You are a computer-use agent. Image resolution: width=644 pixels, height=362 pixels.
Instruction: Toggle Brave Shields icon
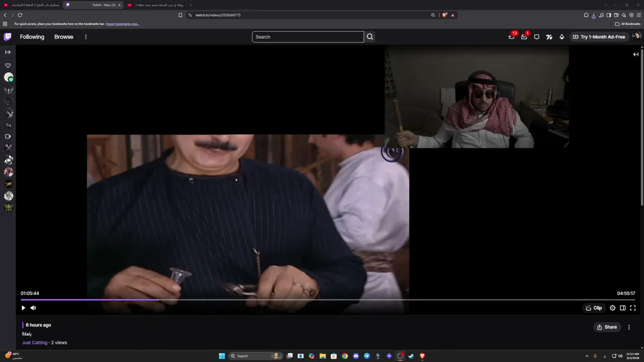(x=444, y=15)
